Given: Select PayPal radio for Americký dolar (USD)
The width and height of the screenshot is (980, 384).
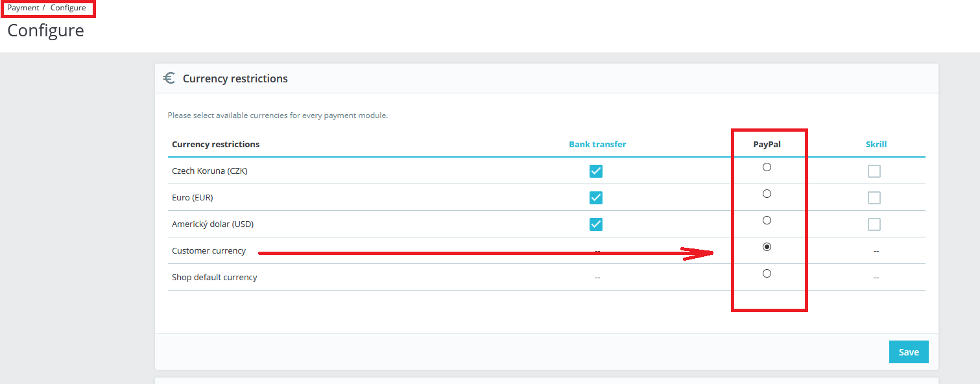Looking at the screenshot, I should pyautogui.click(x=767, y=221).
